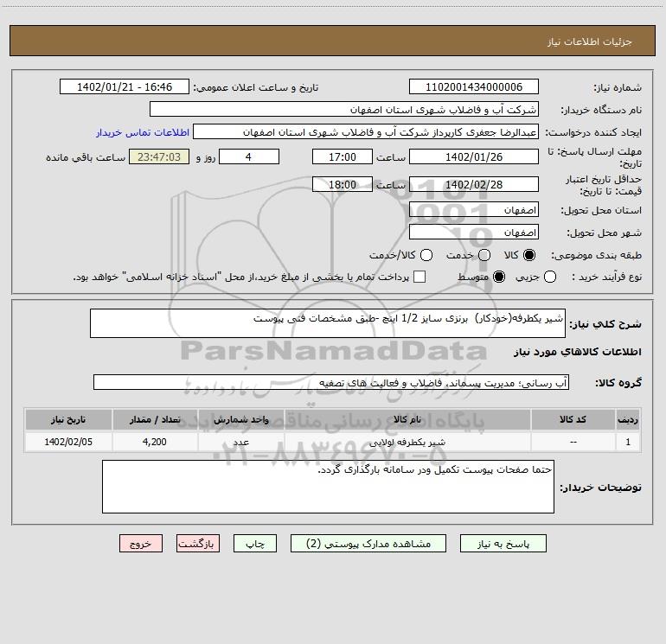Click the نام کالا column header
Screen dimensions: 666x644
point(407,419)
